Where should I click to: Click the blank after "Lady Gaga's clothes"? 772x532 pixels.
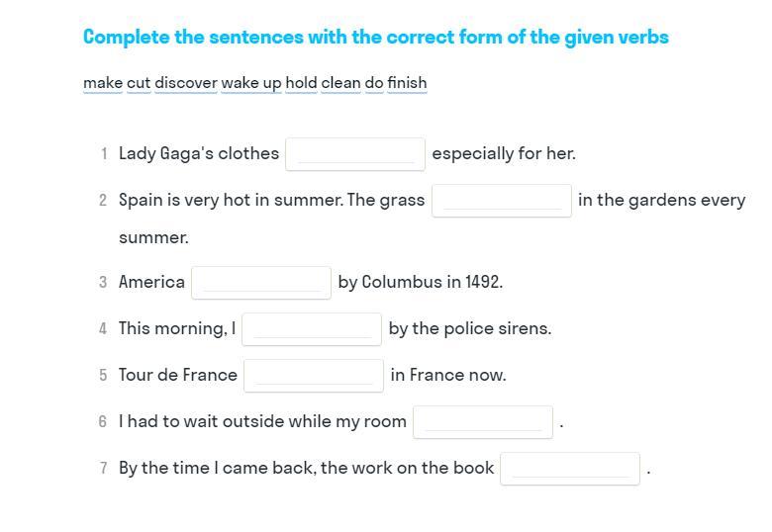pos(355,154)
